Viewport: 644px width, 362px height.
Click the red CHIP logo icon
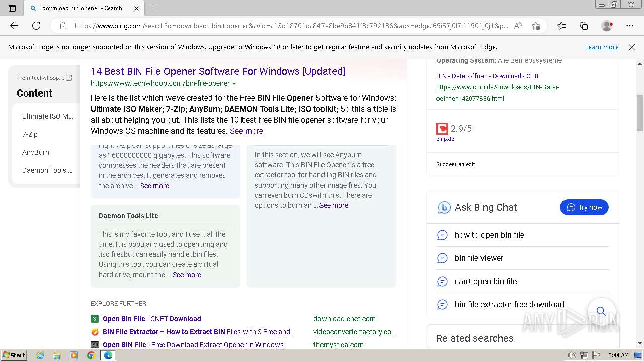pos(442,128)
